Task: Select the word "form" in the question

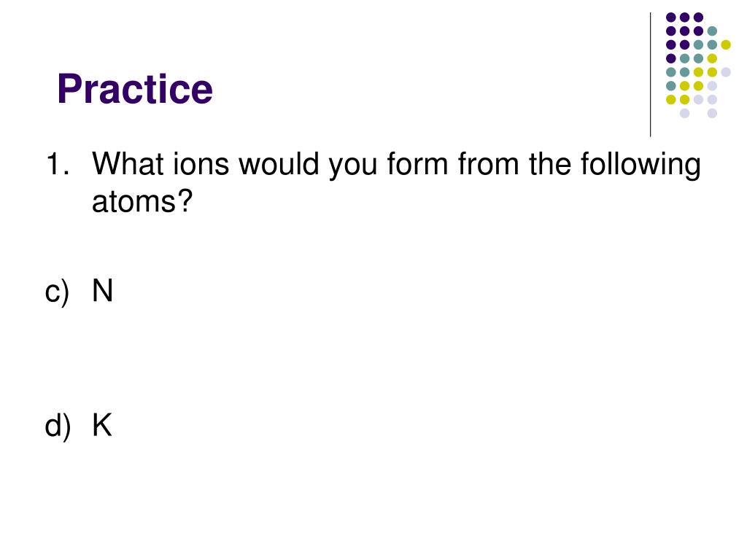Action: coord(417,164)
